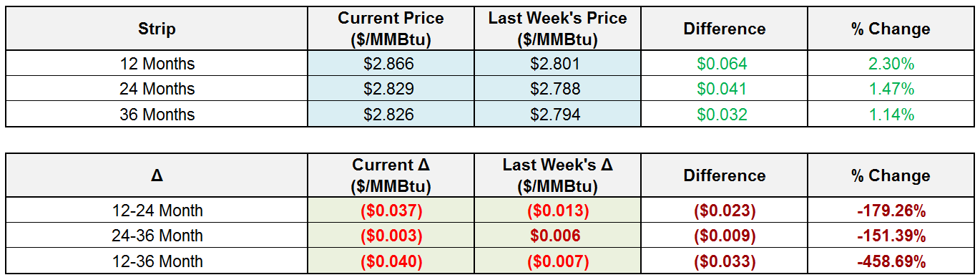Viewport: 980px width, 280px height.
Task: Click the 24 Months current price $2.829
Action: tap(391, 89)
